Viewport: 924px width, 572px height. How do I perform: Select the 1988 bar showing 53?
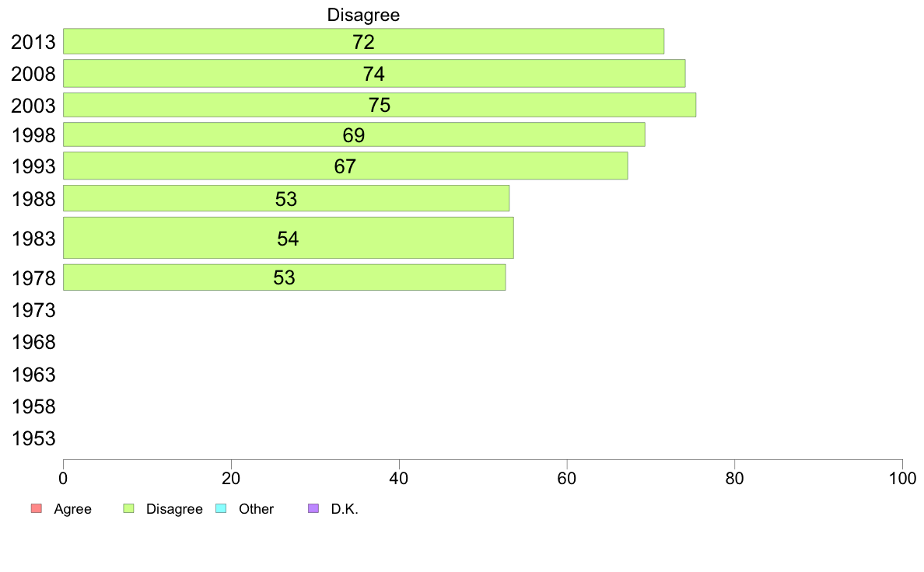click(x=286, y=198)
